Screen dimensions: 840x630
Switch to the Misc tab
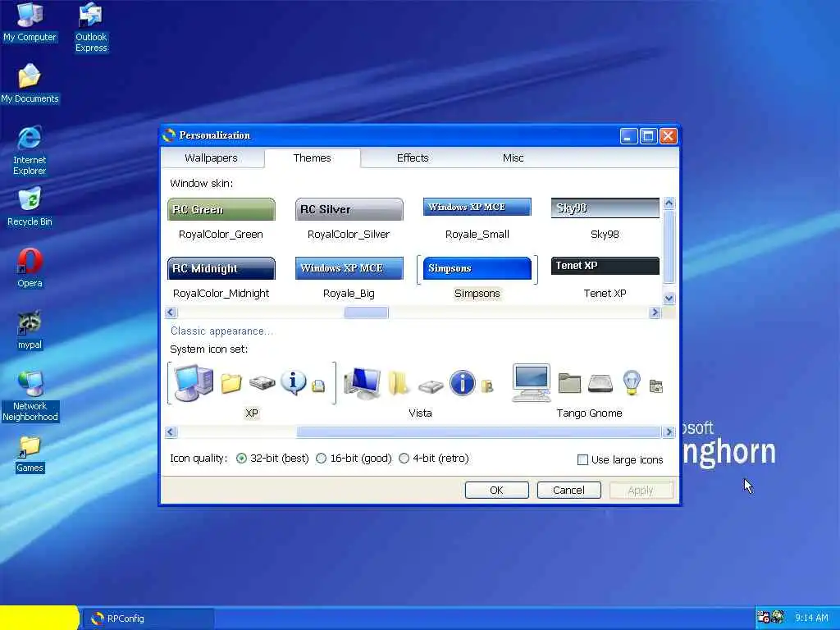click(x=513, y=158)
